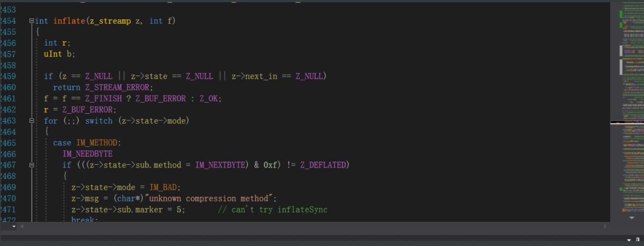This screenshot has width=644, height=246.
Task: Click the horizontal scrollbar right arrow
Action: [x=606, y=227]
